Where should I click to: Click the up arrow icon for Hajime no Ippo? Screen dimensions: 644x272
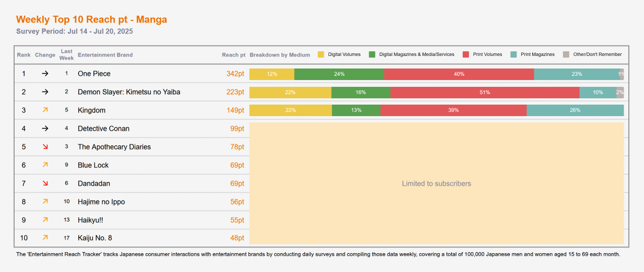point(45,202)
